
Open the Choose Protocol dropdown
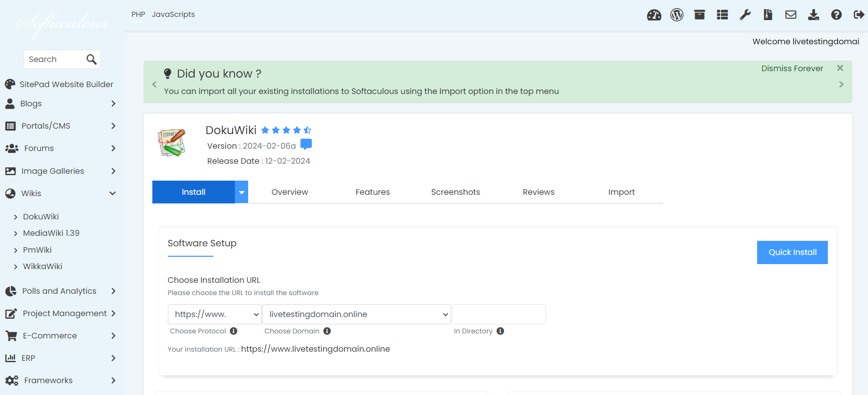(x=215, y=314)
